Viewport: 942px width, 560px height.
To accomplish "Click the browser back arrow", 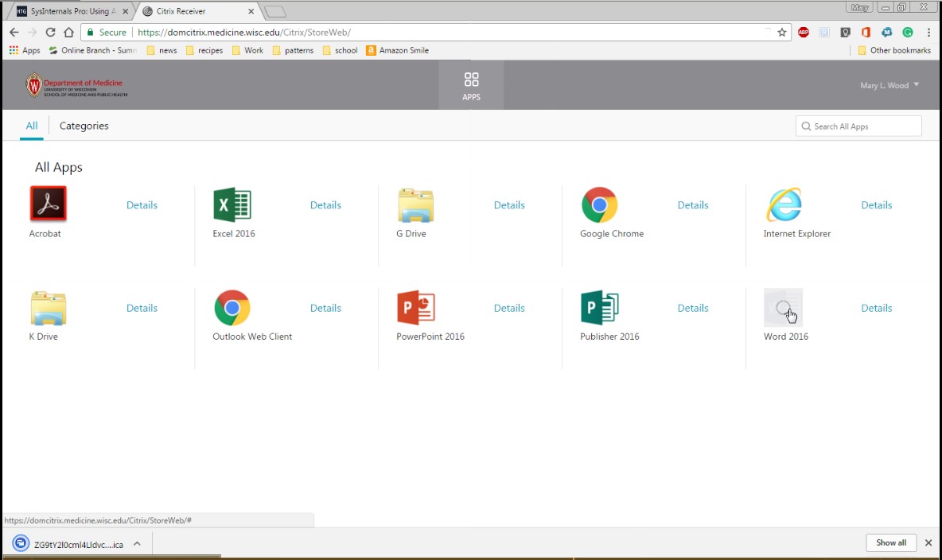I will click(14, 33).
